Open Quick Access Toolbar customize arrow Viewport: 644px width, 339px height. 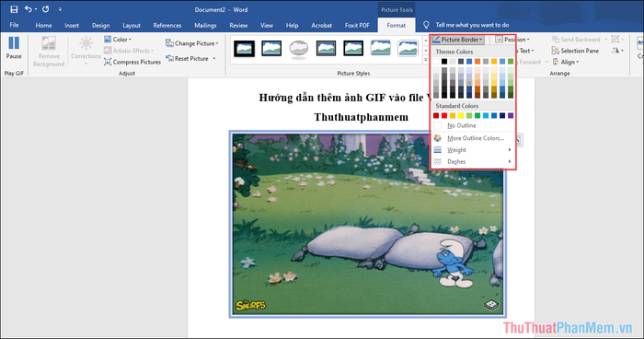click(x=60, y=9)
